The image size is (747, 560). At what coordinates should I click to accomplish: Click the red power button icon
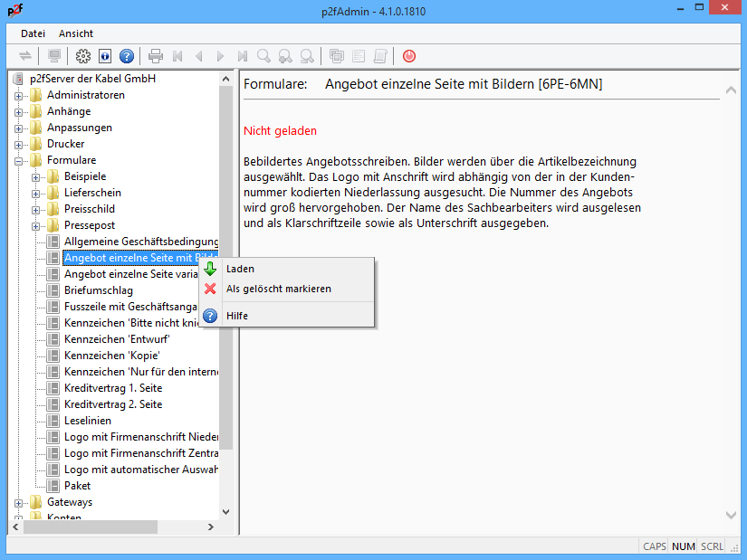pyautogui.click(x=409, y=56)
